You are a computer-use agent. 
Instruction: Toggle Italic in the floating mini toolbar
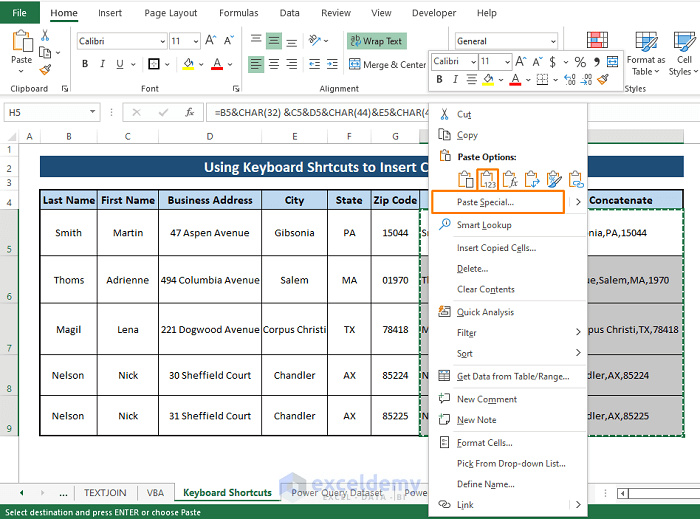click(456, 80)
